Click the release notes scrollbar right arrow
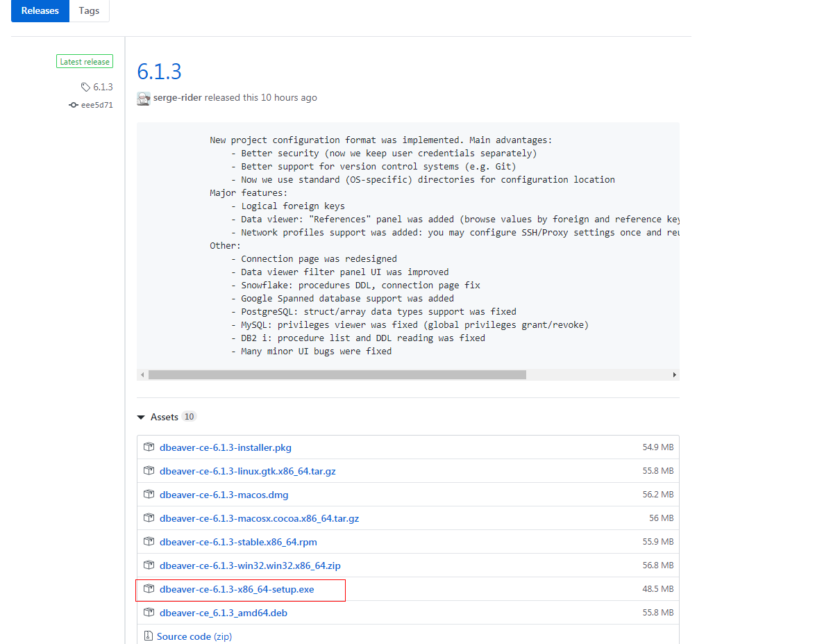Screen dimensions: 840x644 point(674,374)
